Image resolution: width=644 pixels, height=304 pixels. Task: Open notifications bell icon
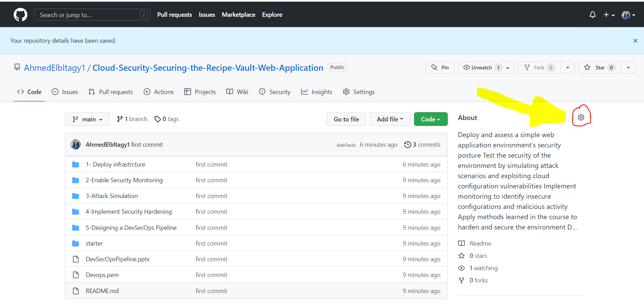[x=593, y=15]
